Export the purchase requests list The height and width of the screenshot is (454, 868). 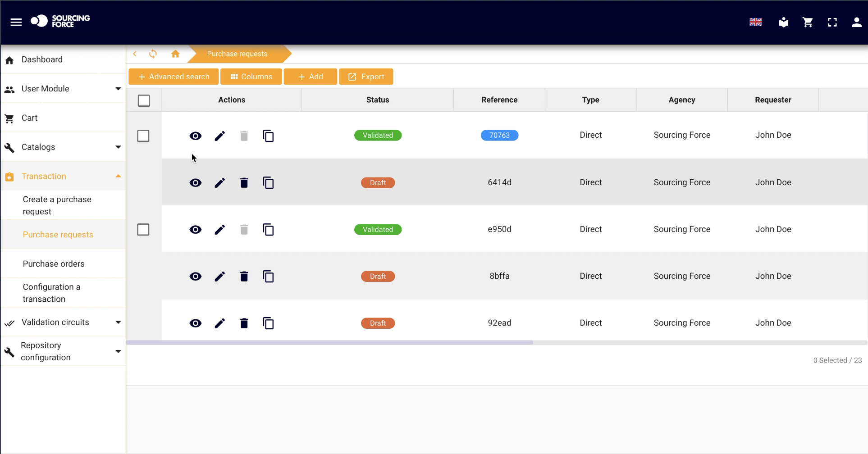pyautogui.click(x=366, y=77)
